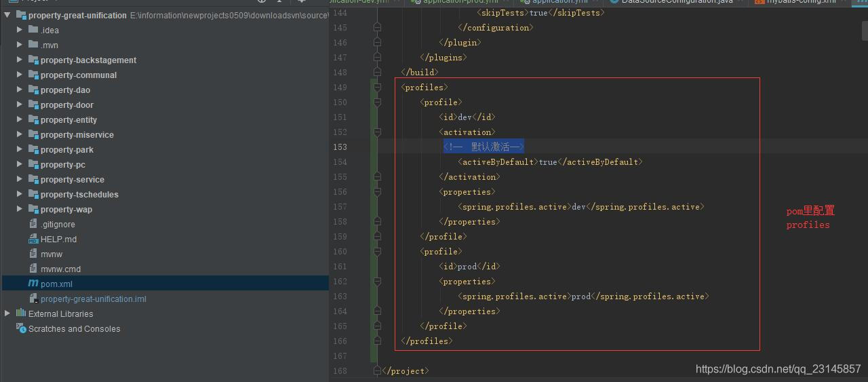
Task: Expand the External Libraries node arrow
Action: [7, 313]
